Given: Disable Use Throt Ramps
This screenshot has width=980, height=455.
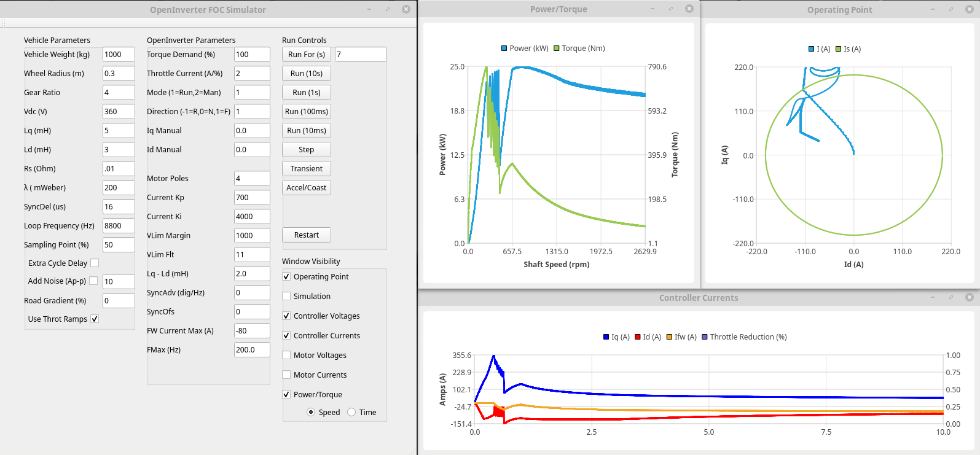Looking at the screenshot, I should [x=95, y=319].
